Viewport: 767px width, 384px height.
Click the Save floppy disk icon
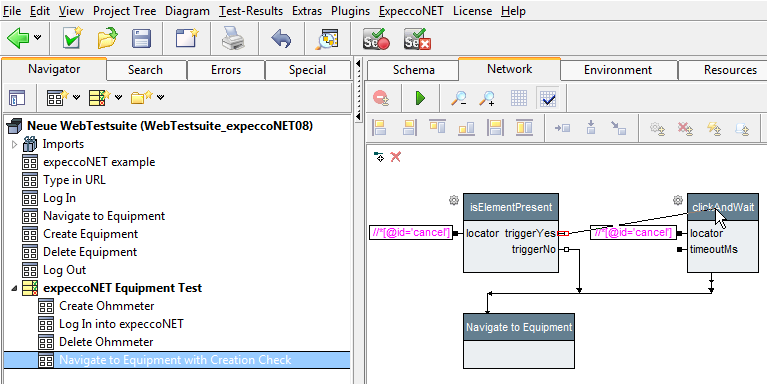coord(141,39)
